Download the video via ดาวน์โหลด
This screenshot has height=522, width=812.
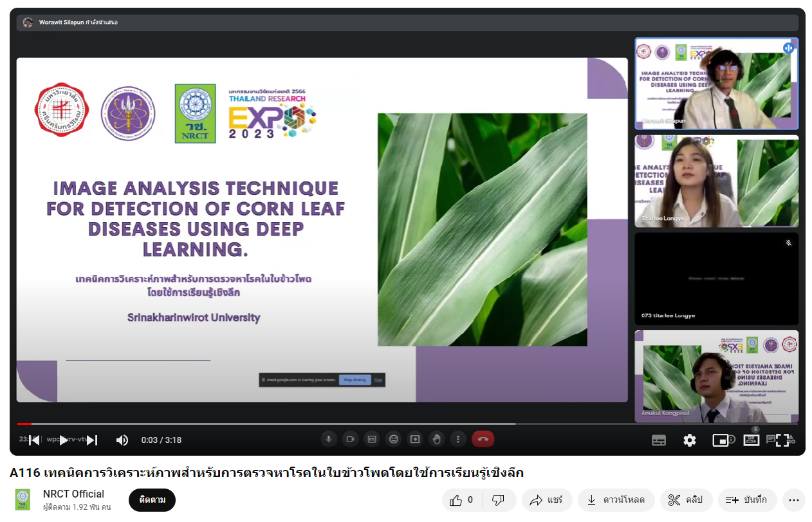pyautogui.click(x=616, y=500)
